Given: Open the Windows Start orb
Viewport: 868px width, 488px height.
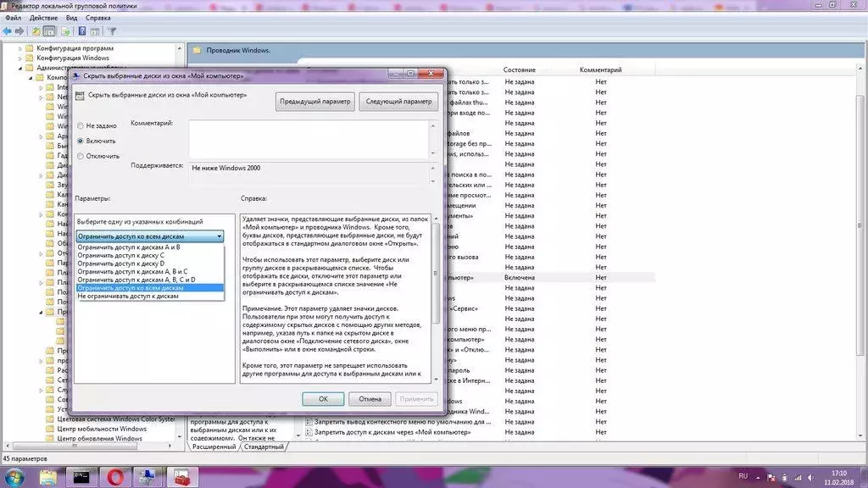Looking at the screenshot, I should pyautogui.click(x=14, y=477).
